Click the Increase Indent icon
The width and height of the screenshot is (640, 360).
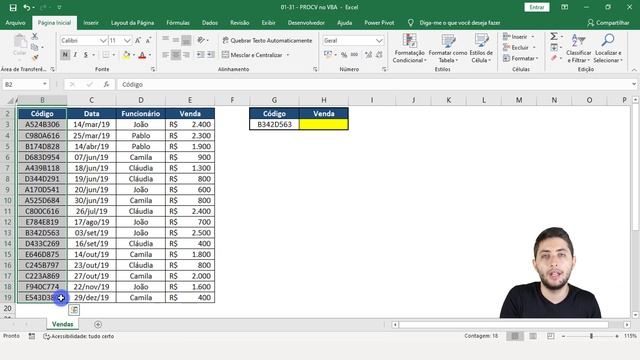pyautogui.click(x=211, y=55)
